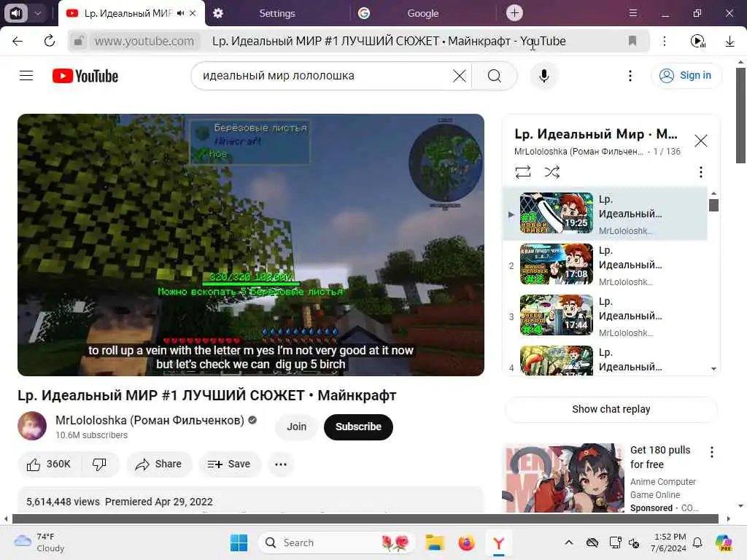The height and width of the screenshot is (560, 747).
Task: Expand the dropdown arrow beside the sound icon
Action: (x=38, y=13)
